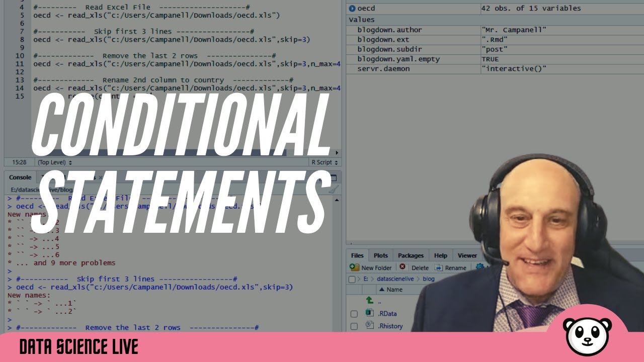
Task: Click the New Folder icon in Files pane
Action: click(354, 267)
